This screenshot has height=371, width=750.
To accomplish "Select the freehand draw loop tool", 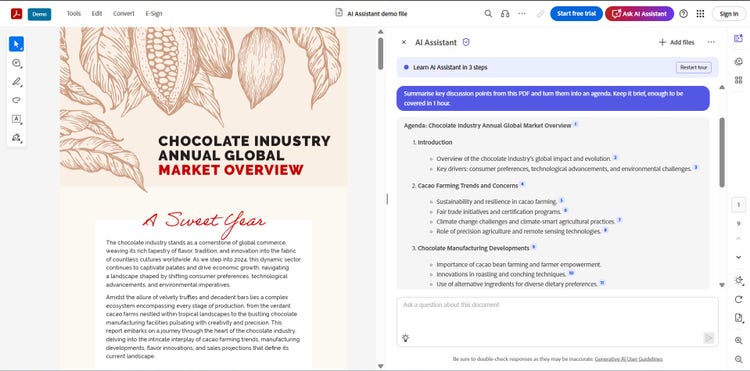I will click(16, 100).
